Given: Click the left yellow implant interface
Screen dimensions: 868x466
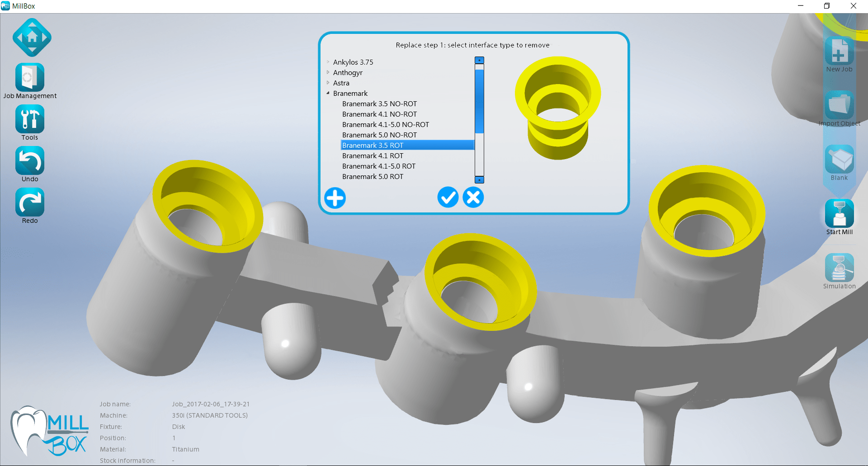Looking at the screenshot, I should (208, 206).
